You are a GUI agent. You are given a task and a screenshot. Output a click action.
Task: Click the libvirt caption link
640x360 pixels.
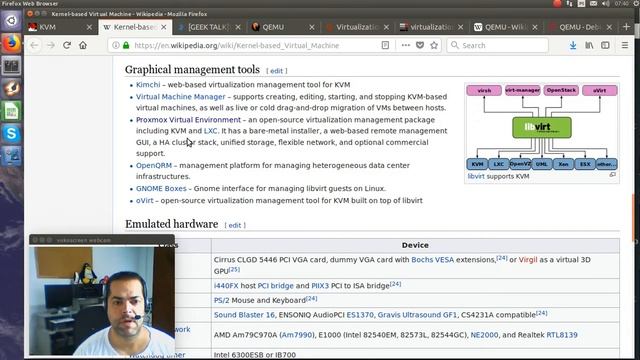476,176
